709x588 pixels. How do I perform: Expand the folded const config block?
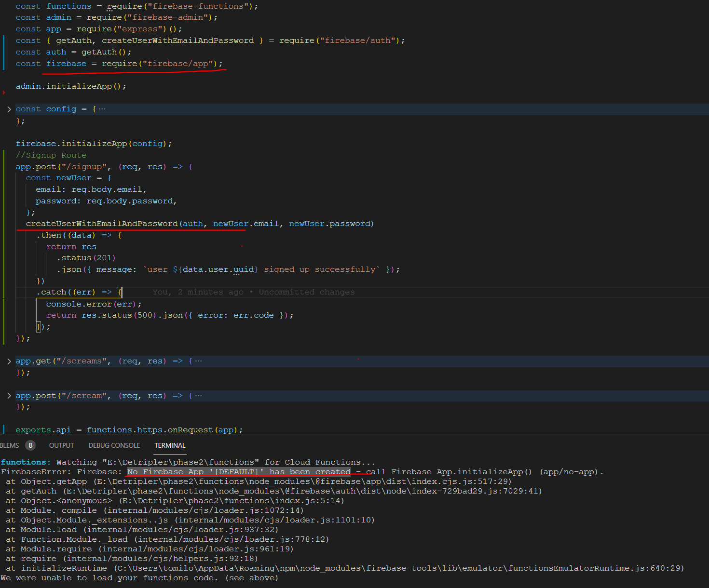[x=9, y=109]
